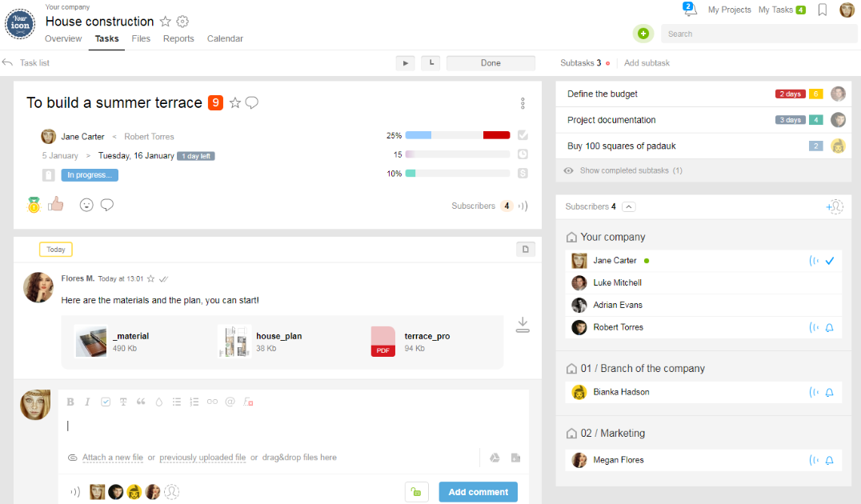Image resolution: width=861 pixels, height=504 pixels.
Task: Click the Attach a new file link
Action: (x=113, y=458)
